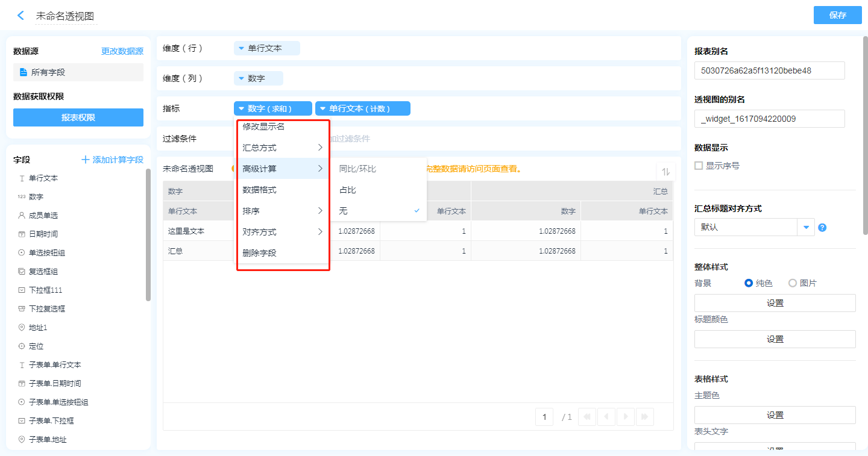This screenshot has height=456, width=868.
Task: Go to the first page icon
Action: click(x=587, y=416)
